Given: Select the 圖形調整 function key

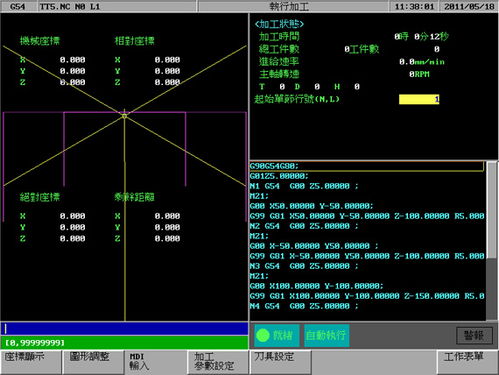Looking at the screenshot, I should point(93,362).
